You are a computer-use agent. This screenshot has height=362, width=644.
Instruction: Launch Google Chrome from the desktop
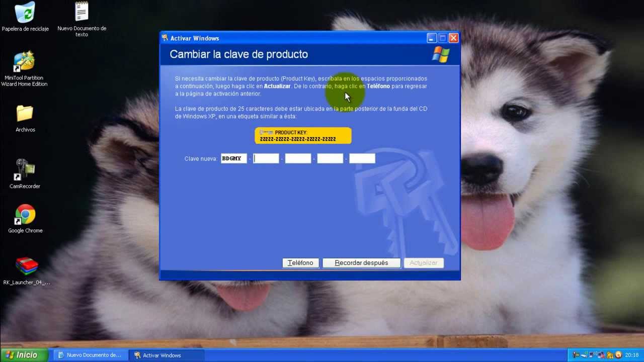click(25, 219)
